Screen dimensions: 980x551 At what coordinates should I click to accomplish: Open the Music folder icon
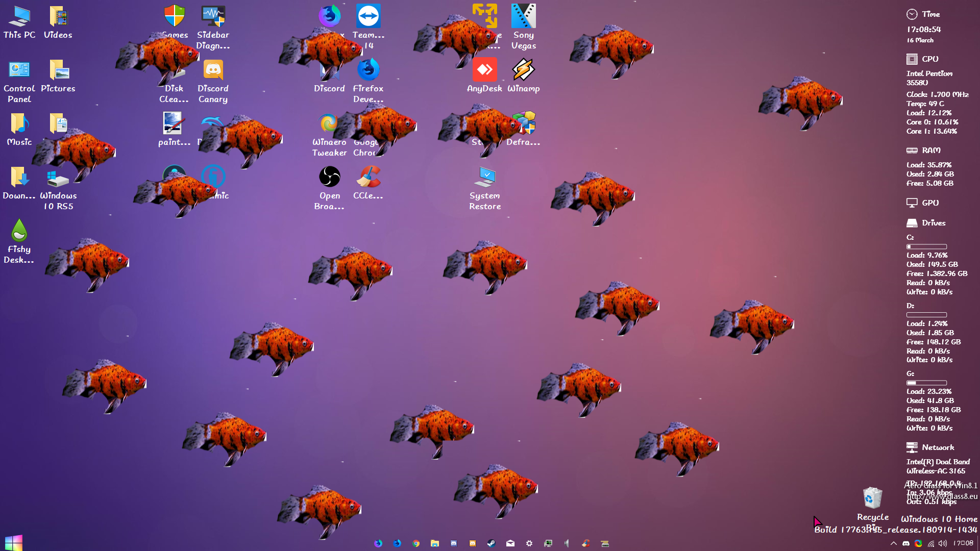click(x=19, y=130)
